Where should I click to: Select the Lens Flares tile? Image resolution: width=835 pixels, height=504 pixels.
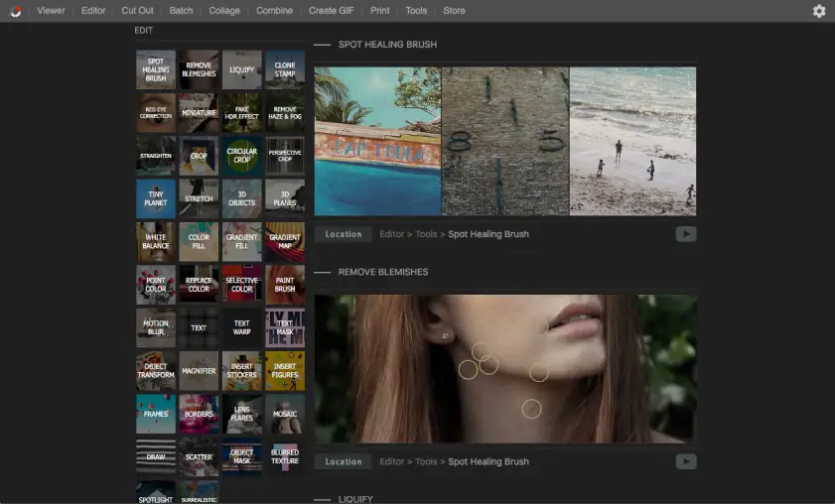pyautogui.click(x=242, y=414)
